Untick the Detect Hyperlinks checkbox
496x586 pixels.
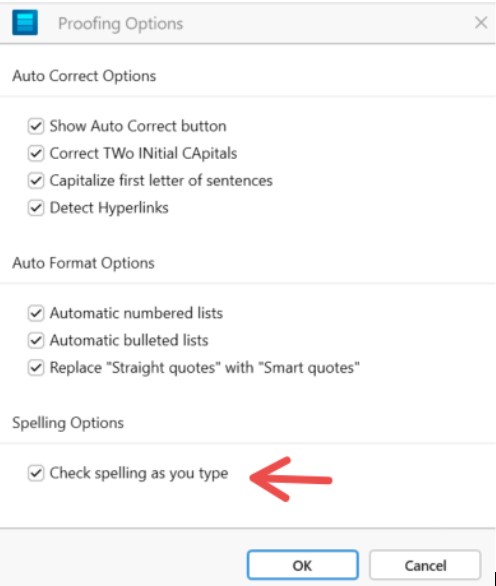pos(36,208)
